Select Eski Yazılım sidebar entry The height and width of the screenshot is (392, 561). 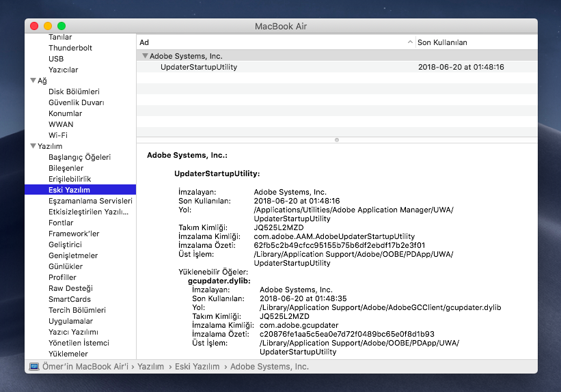69,190
